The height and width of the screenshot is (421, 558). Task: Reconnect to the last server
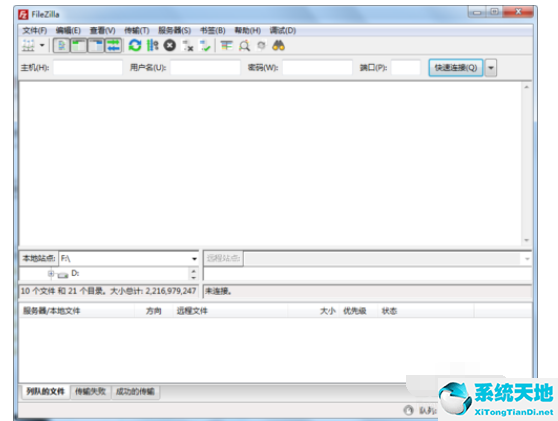coord(205,46)
